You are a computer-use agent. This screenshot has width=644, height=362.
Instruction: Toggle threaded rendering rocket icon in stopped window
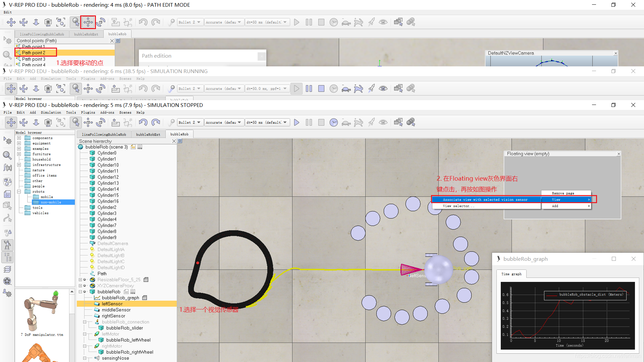[371, 122]
